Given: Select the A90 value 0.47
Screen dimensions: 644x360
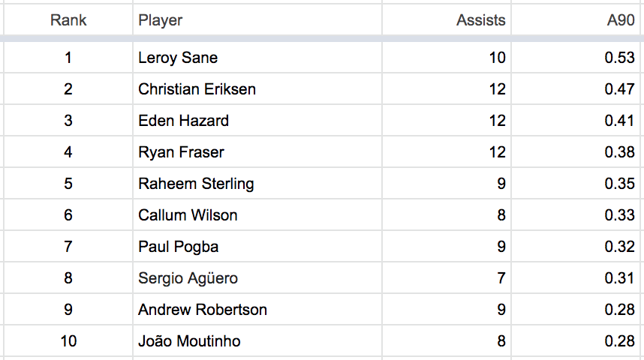Looking at the screenshot, I should [620, 89].
